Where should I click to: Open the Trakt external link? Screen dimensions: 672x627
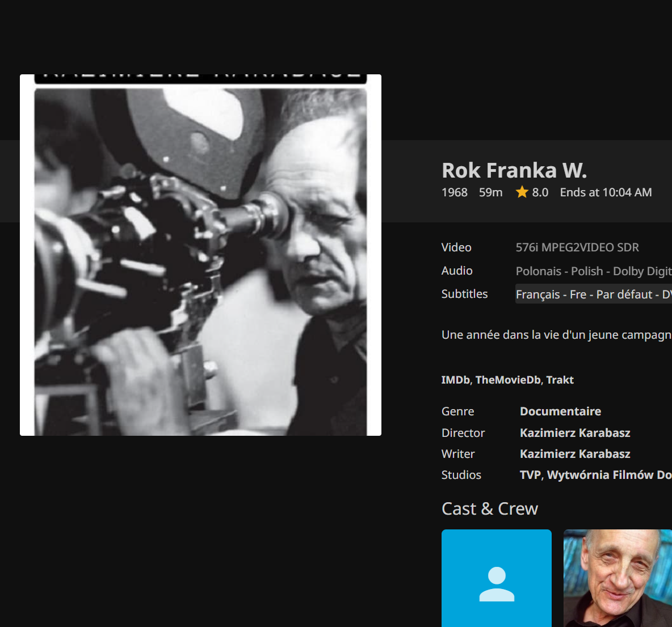point(560,380)
